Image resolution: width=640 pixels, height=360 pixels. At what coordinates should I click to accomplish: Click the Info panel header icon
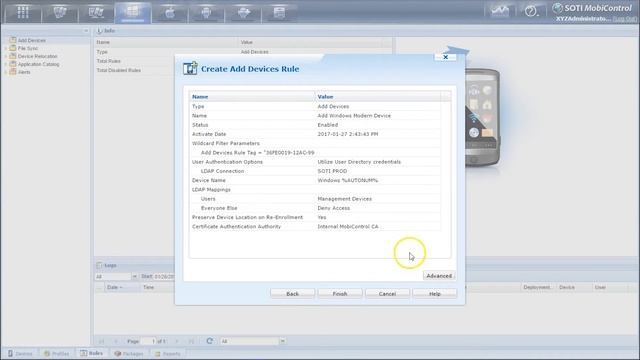(x=99, y=31)
